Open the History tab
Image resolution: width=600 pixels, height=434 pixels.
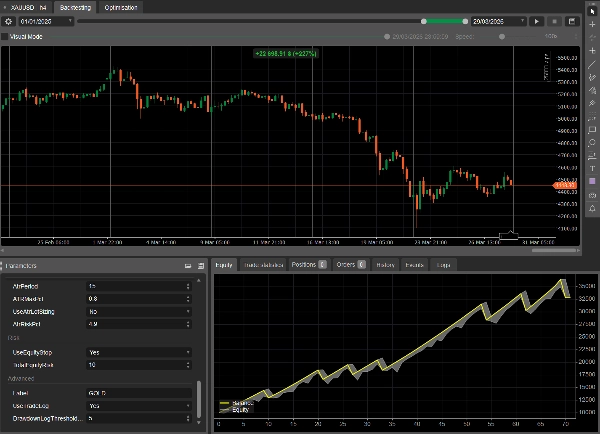(x=385, y=265)
